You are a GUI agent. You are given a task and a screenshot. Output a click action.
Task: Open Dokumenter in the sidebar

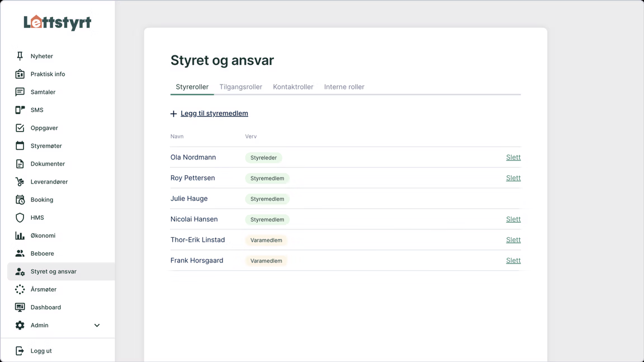click(48, 164)
